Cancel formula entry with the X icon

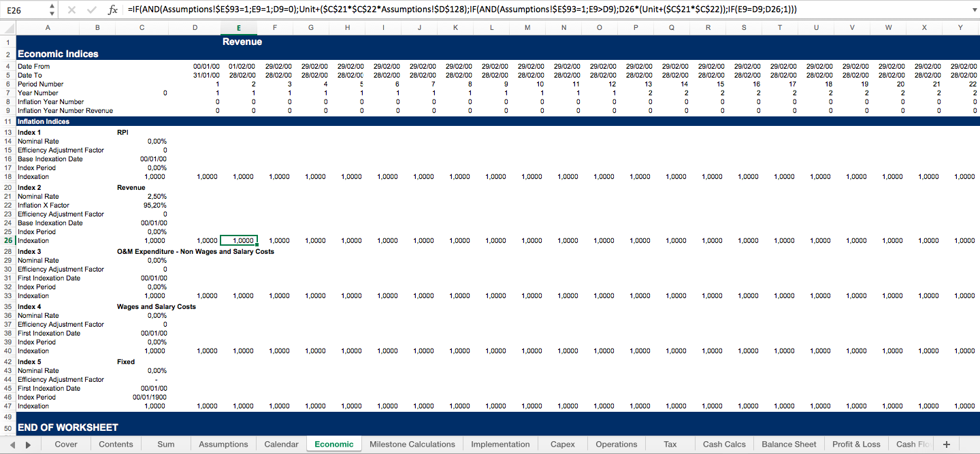tap(71, 10)
